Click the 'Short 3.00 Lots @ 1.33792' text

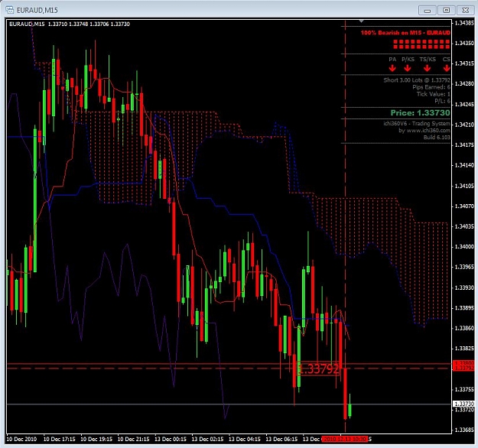tap(417, 80)
